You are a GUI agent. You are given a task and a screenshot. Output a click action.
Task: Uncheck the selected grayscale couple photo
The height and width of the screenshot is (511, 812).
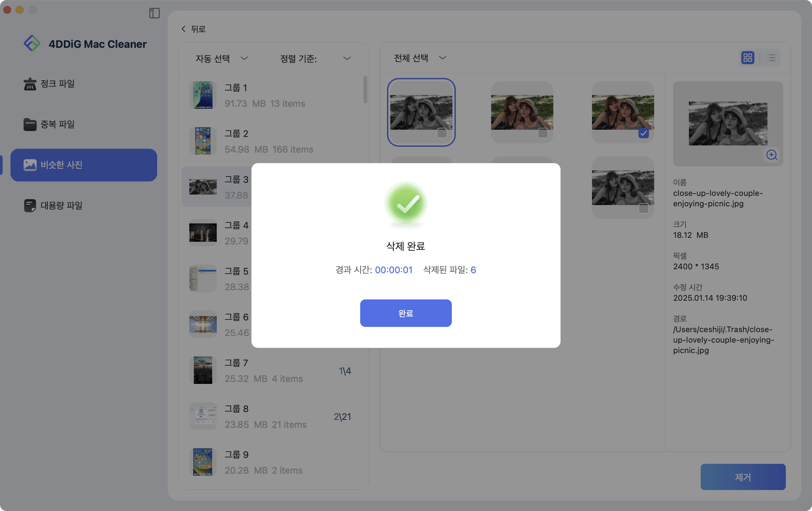(644, 134)
